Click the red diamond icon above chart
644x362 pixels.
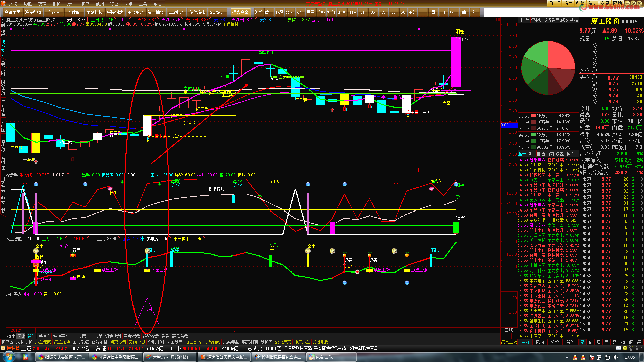click(493, 20)
